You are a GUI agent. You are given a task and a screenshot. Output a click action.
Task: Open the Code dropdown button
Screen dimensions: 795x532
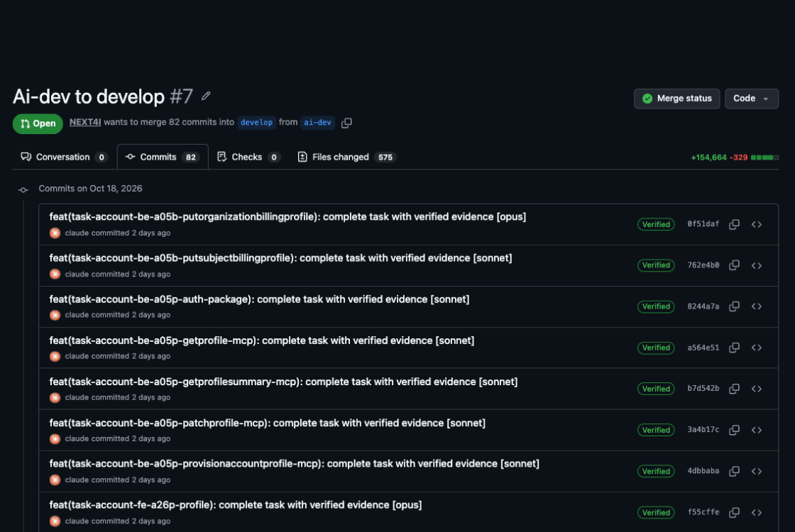pos(752,99)
